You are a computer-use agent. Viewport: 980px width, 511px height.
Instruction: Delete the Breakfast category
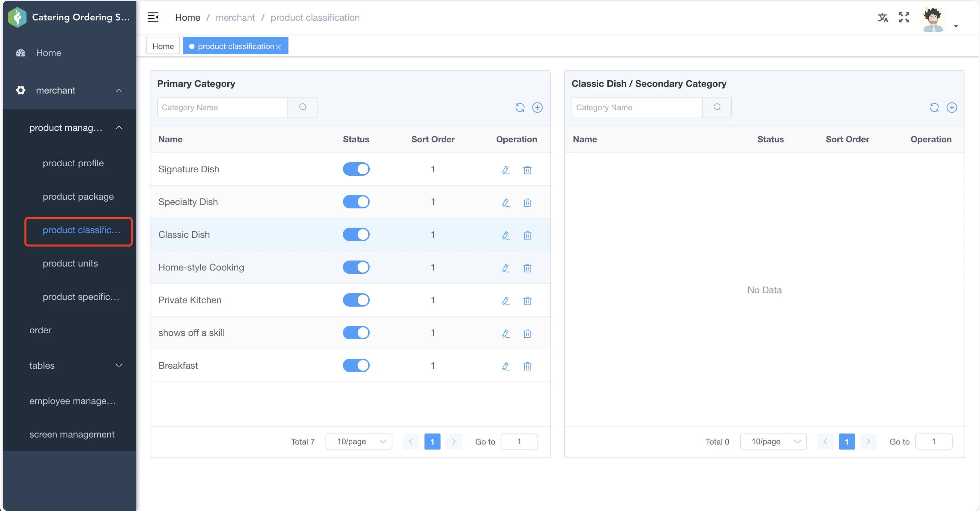click(x=527, y=366)
